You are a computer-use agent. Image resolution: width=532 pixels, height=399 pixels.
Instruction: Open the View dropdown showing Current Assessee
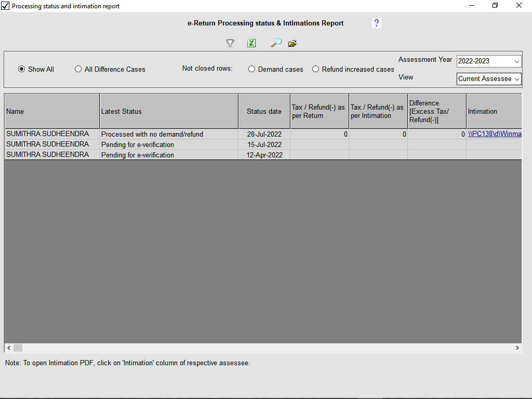pos(516,79)
